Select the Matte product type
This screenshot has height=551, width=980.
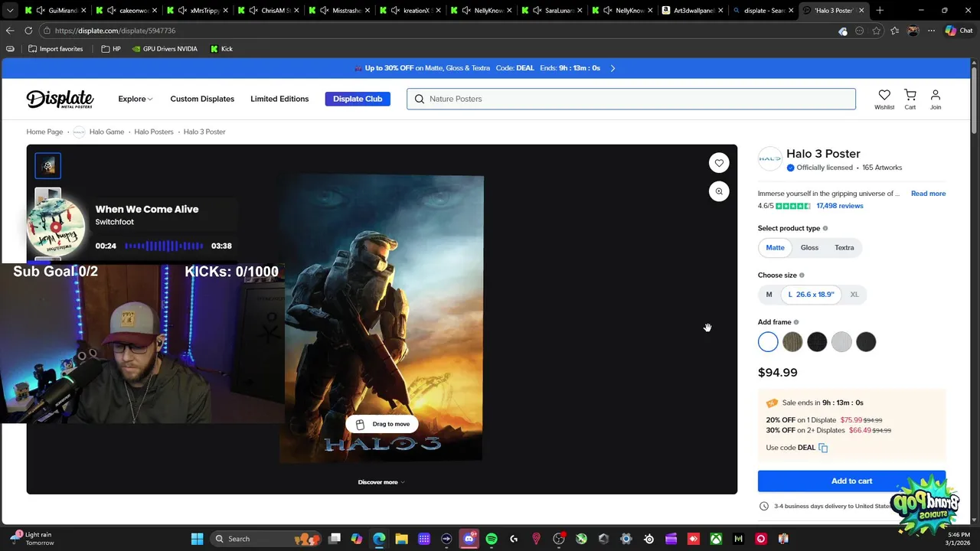tap(775, 247)
